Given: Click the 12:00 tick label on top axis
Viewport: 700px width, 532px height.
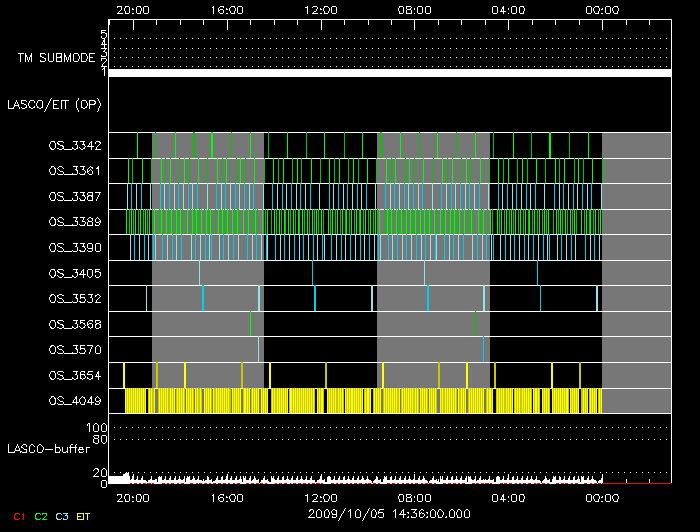Looking at the screenshot, I should (321, 9).
